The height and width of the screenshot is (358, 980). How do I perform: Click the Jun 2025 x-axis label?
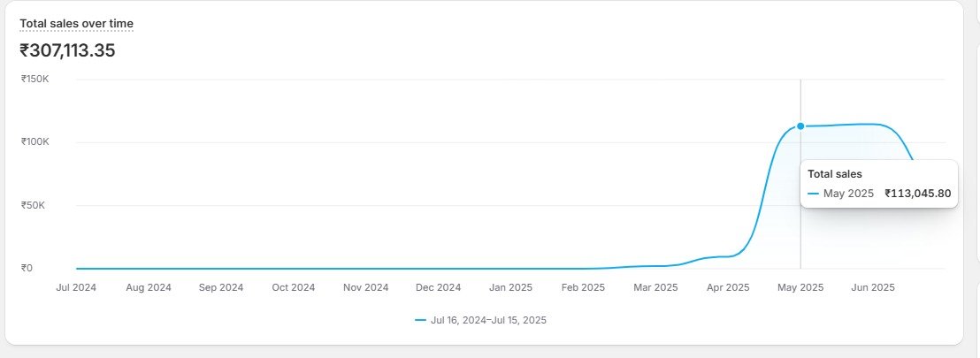coord(873,288)
